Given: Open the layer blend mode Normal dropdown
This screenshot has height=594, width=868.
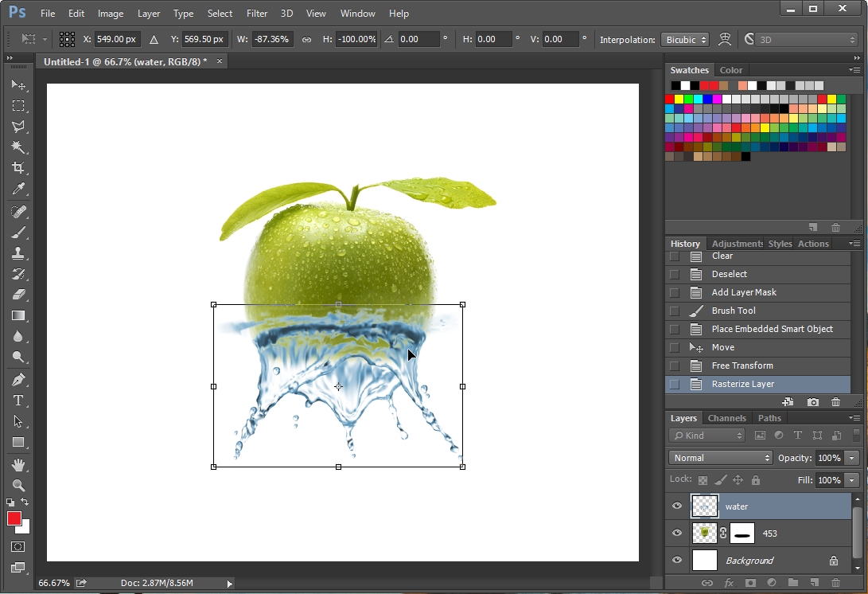Looking at the screenshot, I should click(x=720, y=458).
